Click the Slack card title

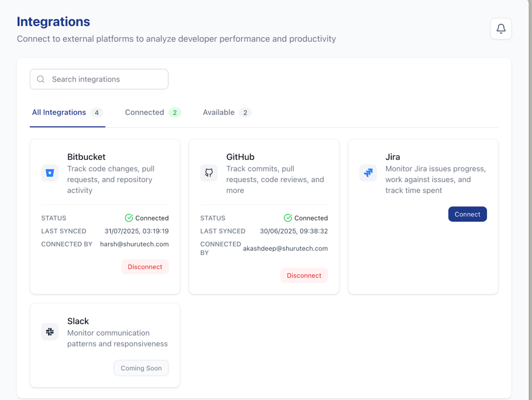[78, 321]
